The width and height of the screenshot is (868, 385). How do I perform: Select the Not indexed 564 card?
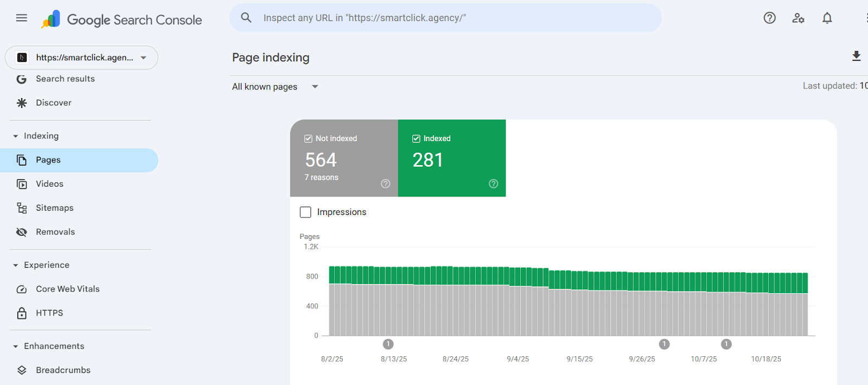coord(344,158)
